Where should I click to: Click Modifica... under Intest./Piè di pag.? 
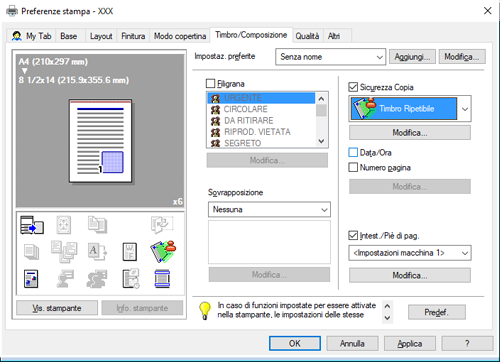[x=410, y=275]
